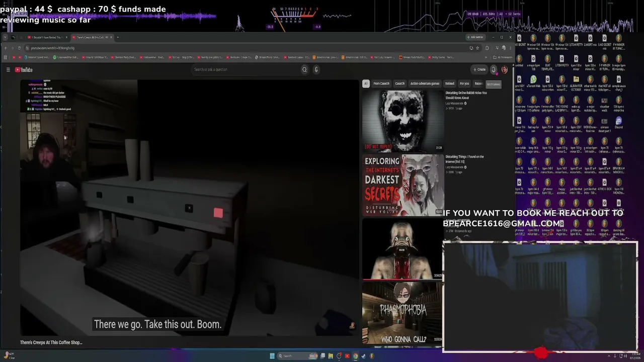Select the 'MONOtone - final mix' desktop file

pyautogui.click(x=590, y=123)
